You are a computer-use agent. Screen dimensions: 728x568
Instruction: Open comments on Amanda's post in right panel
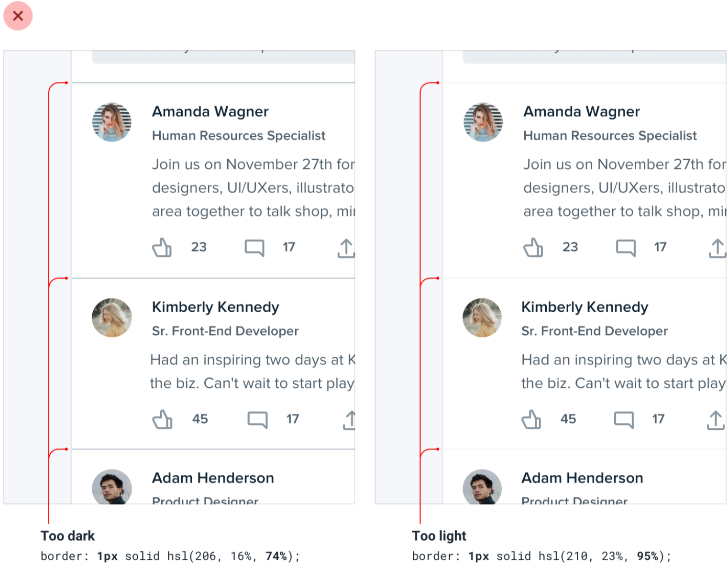tap(626, 248)
